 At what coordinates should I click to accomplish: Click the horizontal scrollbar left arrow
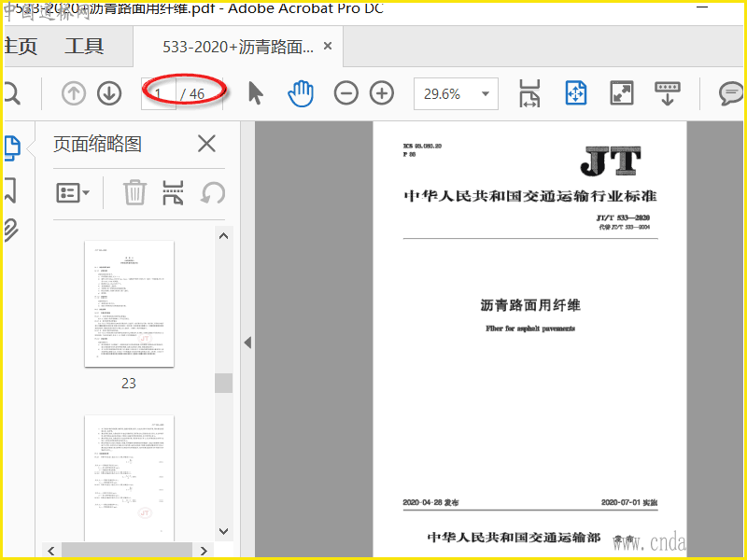coord(51,551)
